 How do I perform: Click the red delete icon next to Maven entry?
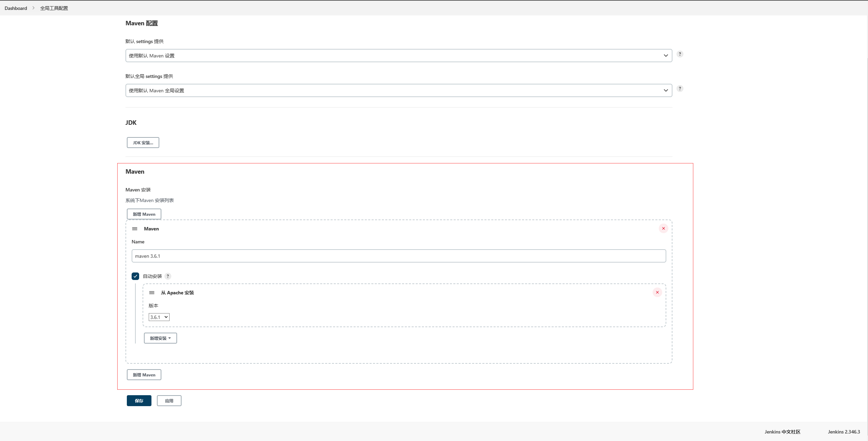pos(663,228)
